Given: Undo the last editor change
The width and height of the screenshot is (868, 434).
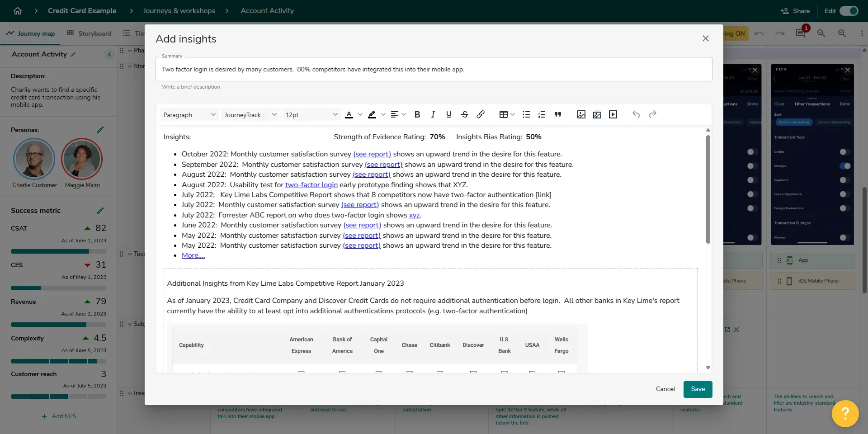Looking at the screenshot, I should [x=636, y=114].
